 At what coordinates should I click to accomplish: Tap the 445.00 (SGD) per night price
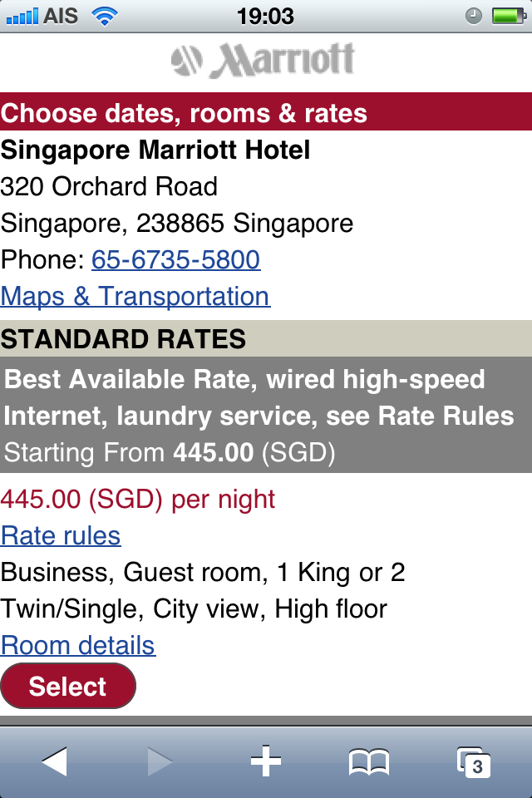click(138, 500)
